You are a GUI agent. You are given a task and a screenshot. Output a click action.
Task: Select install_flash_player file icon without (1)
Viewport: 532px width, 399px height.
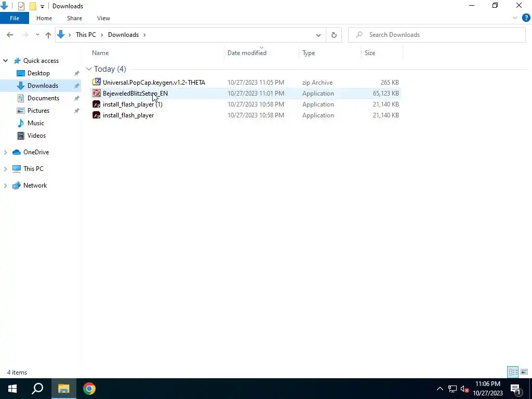pyautogui.click(x=96, y=115)
